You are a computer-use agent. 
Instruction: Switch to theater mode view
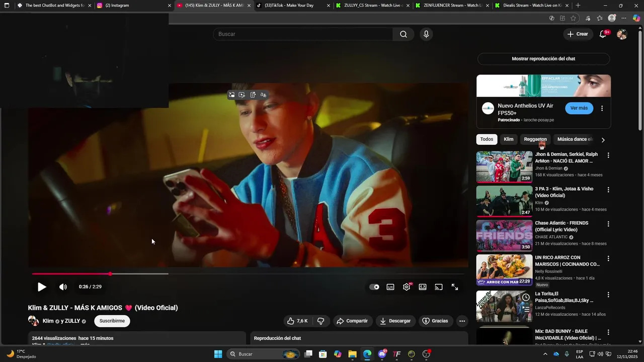(x=423, y=287)
